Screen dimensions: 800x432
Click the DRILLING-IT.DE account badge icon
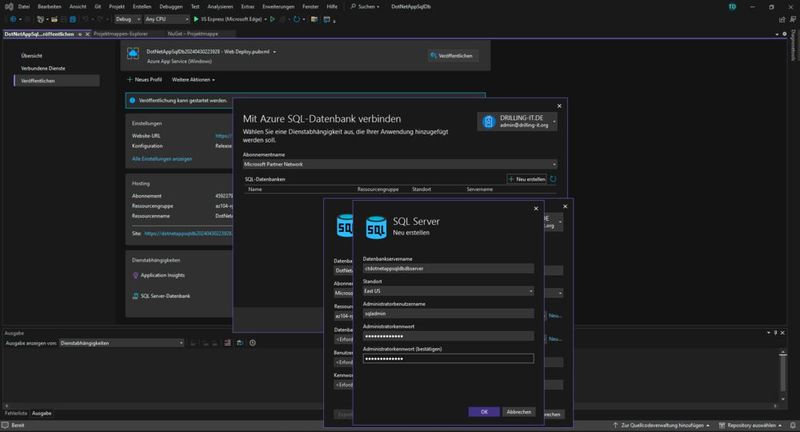(x=488, y=121)
